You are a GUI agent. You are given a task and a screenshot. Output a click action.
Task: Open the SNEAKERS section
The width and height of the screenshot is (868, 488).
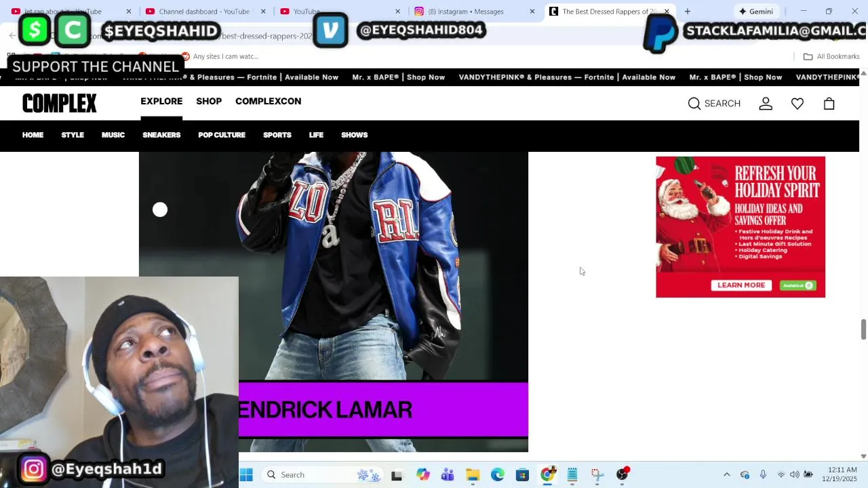161,135
